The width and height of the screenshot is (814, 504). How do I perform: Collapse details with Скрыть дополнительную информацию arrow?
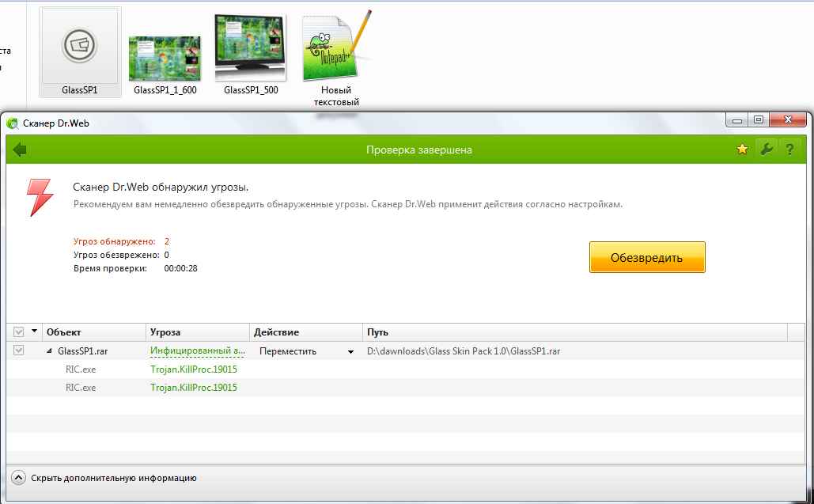tap(19, 478)
